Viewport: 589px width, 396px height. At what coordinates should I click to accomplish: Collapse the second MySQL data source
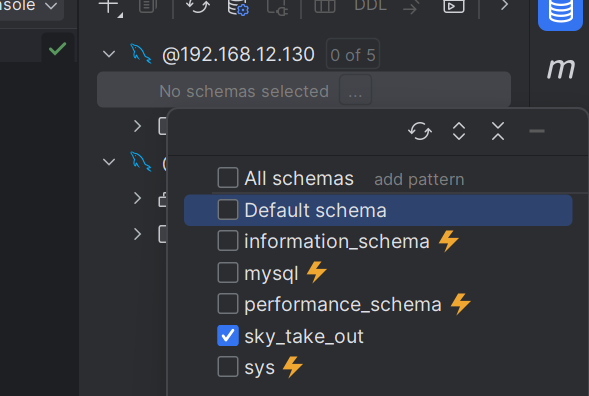point(109,162)
